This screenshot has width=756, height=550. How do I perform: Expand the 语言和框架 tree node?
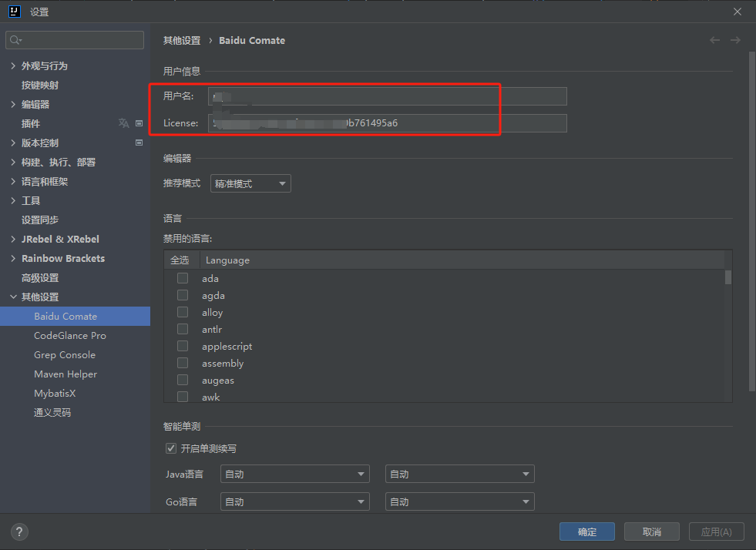coord(13,181)
